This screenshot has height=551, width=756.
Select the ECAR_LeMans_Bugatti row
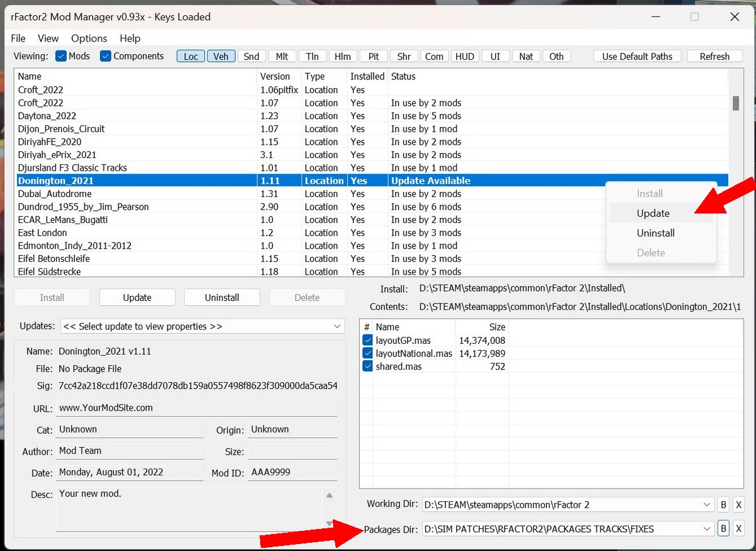coord(372,220)
